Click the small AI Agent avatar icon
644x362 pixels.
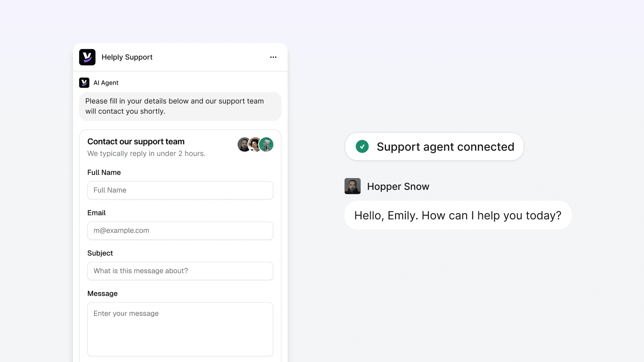(x=84, y=83)
